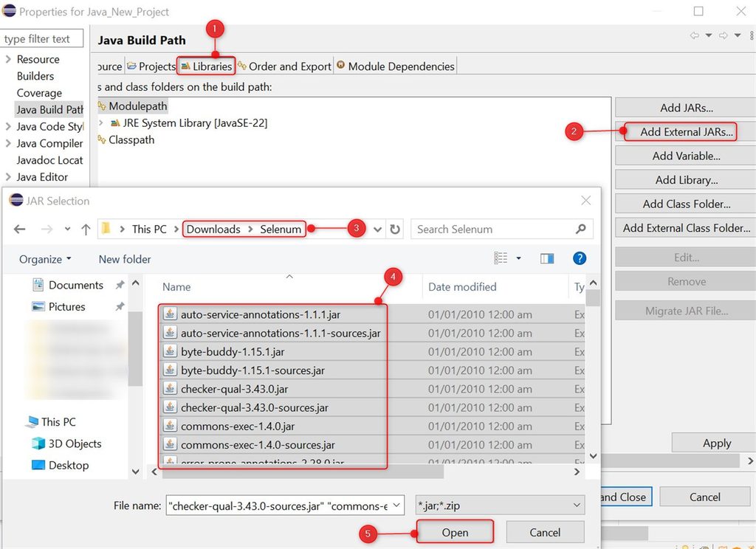The height and width of the screenshot is (549, 756).
Task: Click the Selenum breadcrumb
Action: tap(281, 229)
